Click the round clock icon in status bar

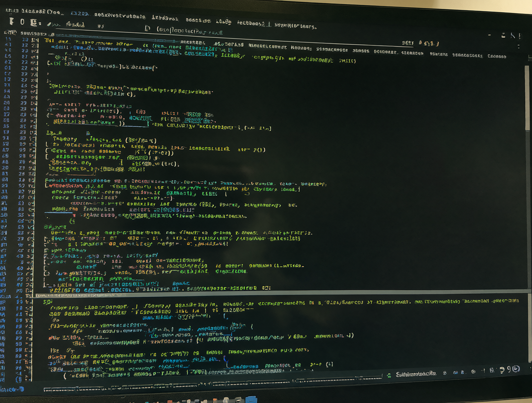pos(516,369)
